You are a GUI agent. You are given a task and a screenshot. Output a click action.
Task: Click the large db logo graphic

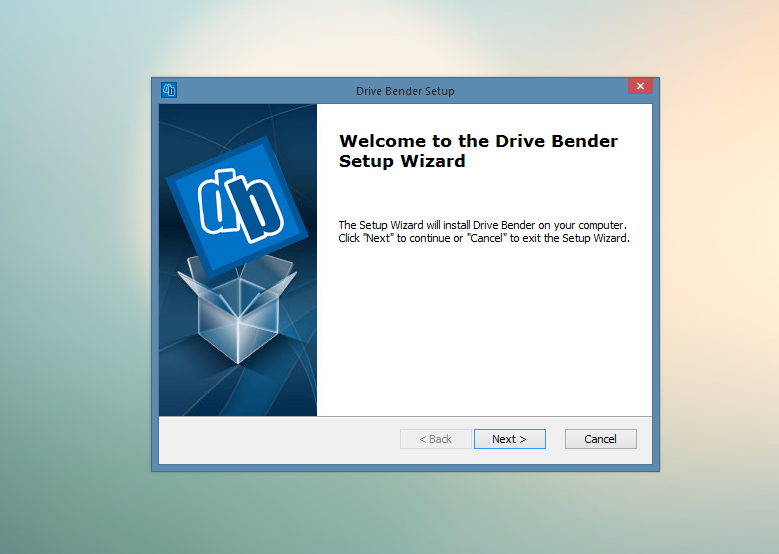click(238, 207)
